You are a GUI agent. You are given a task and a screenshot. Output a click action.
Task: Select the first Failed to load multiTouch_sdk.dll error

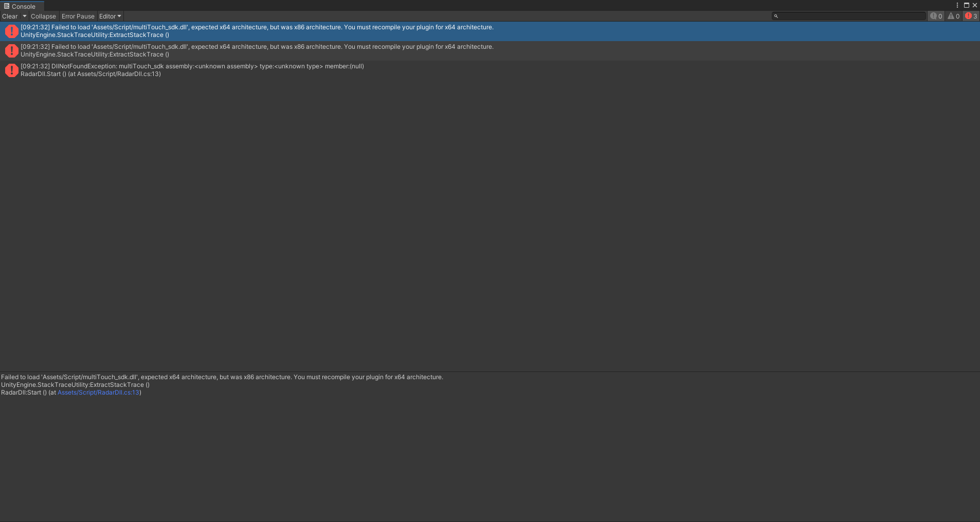pyautogui.click(x=490, y=31)
